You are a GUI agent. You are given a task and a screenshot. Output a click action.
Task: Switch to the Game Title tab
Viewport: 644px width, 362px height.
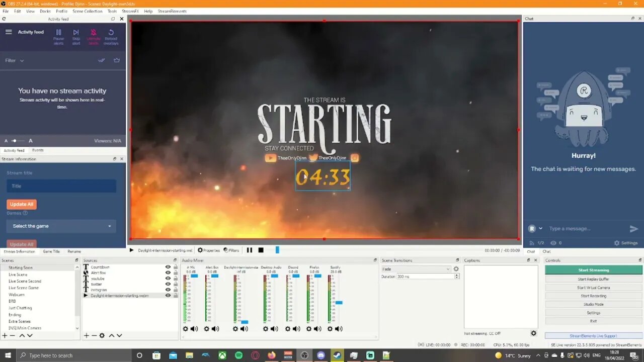(51, 251)
